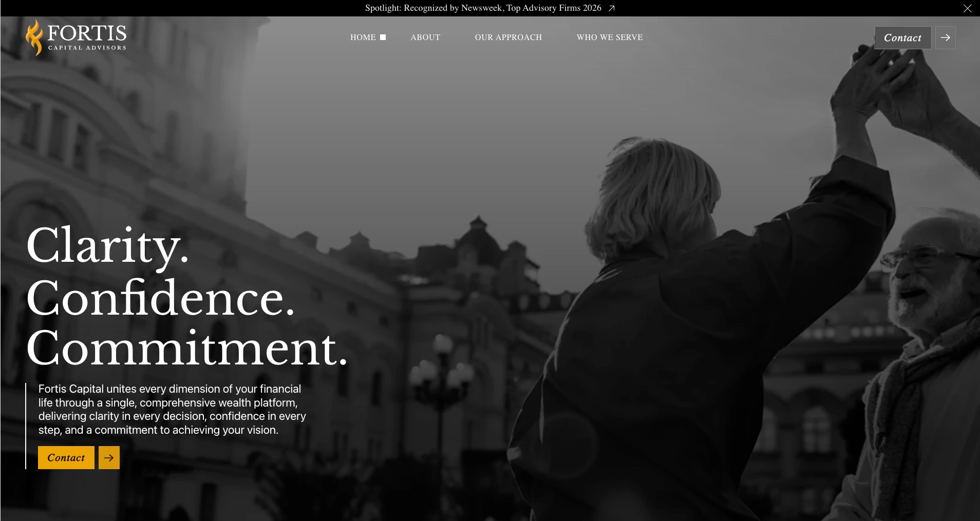Click the external arrow icon in Spotlight banner
Viewport: 980px width, 521px height.
coord(611,8)
